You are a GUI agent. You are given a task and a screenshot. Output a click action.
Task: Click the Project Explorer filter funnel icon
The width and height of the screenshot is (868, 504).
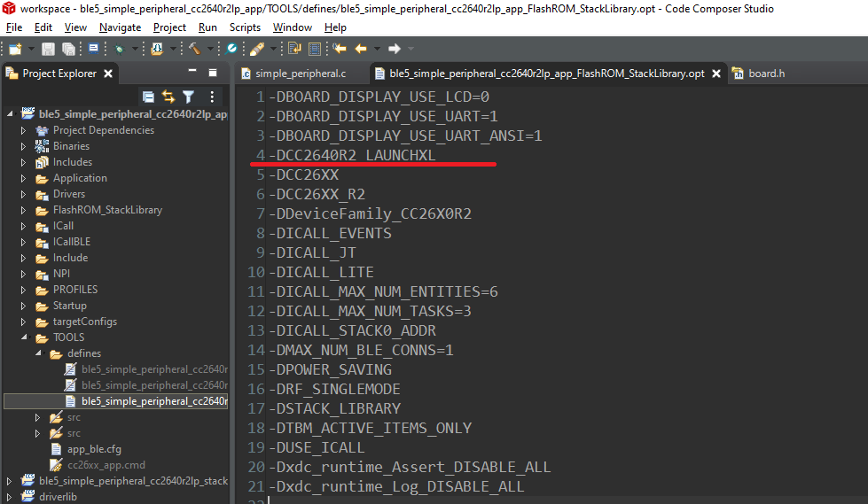(x=188, y=97)
